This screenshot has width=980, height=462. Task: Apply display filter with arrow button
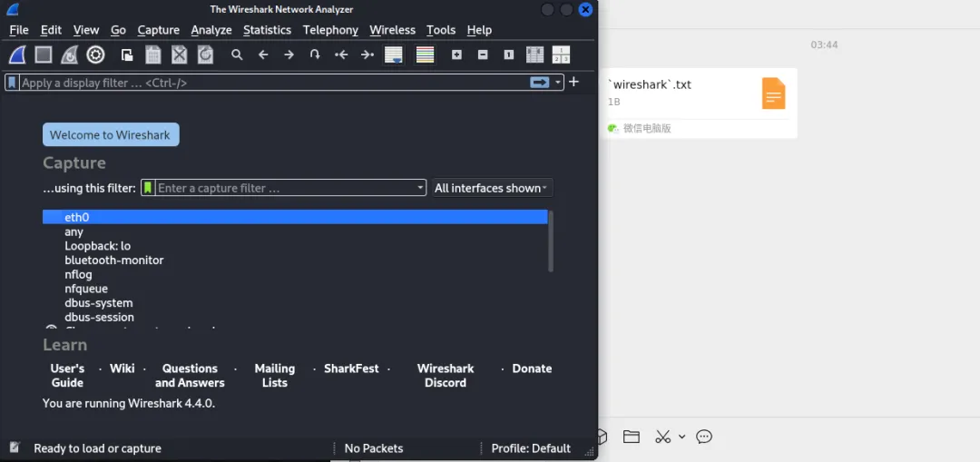[x=539, y=83]
